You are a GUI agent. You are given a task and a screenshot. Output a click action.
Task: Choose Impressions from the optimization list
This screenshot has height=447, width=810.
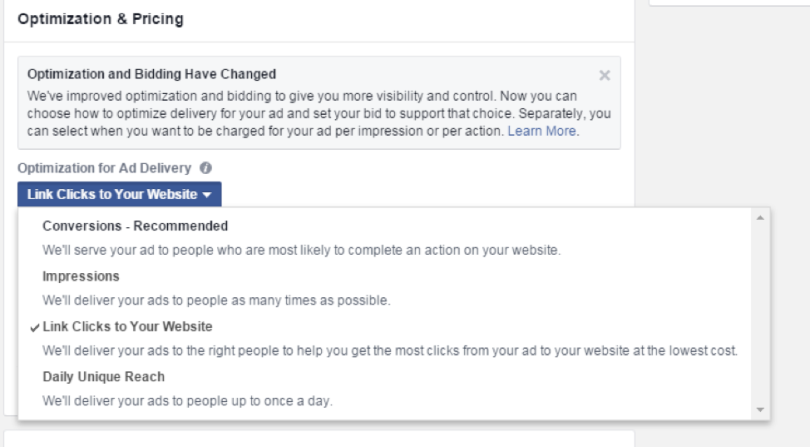[81, 276]
